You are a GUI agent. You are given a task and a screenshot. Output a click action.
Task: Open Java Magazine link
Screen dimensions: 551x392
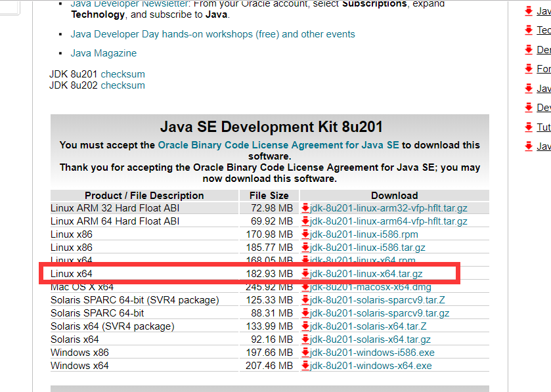coord(103,53)
